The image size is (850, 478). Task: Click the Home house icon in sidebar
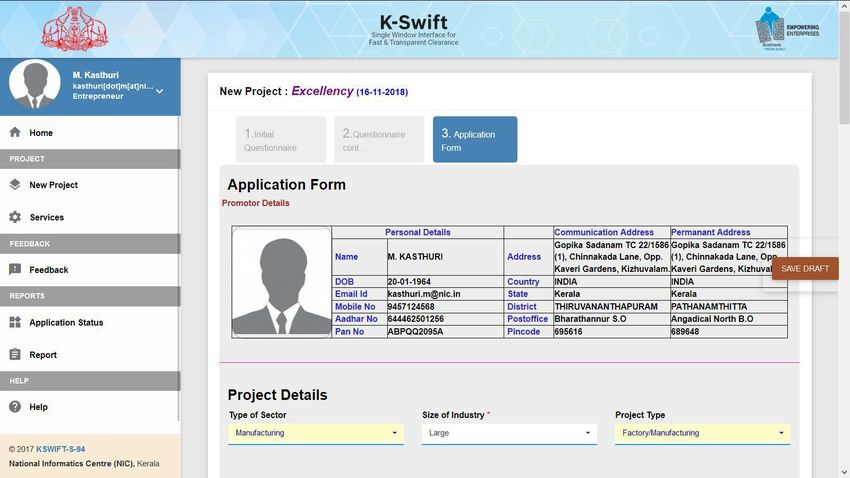pos(15,132)
